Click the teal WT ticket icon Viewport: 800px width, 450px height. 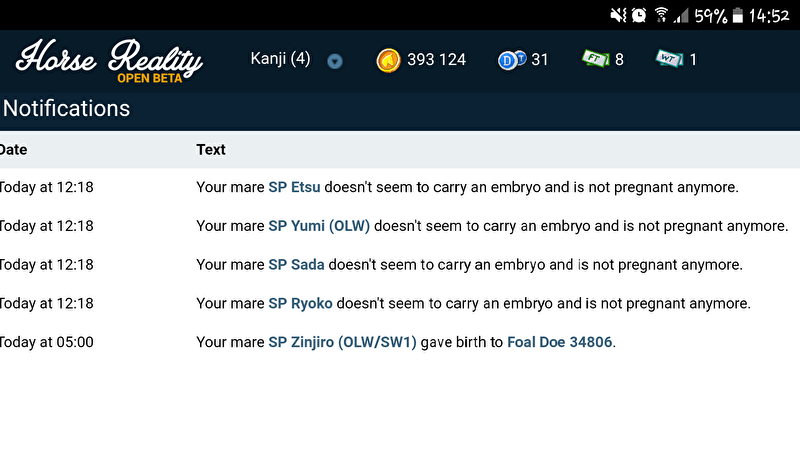click(x=669, y=60)
